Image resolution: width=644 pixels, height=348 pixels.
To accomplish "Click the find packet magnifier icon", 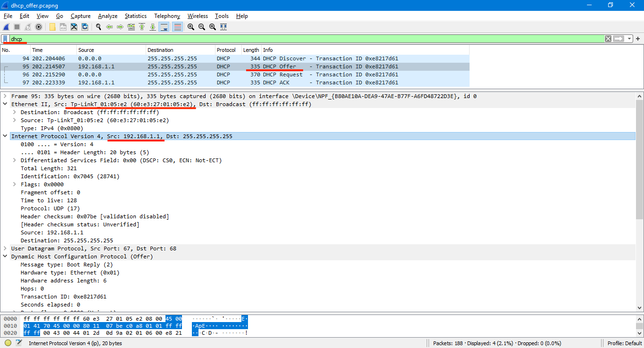I will coord(99,27).
